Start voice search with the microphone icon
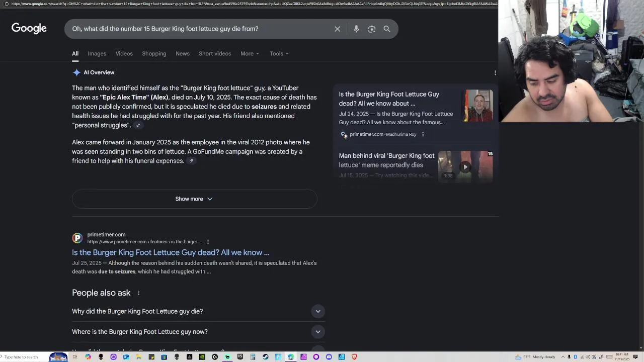This screenshot has width=644, height=362. [356, 29]
